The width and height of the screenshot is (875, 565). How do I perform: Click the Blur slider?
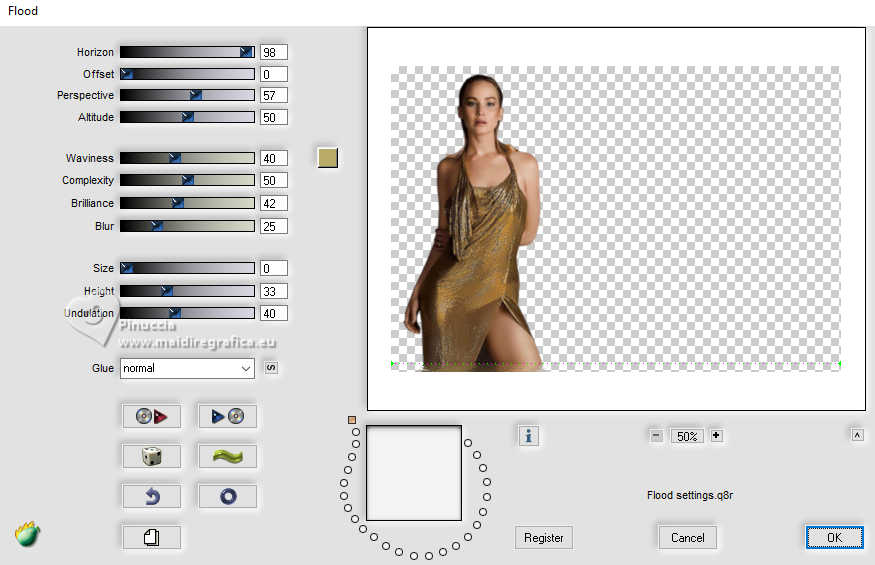[188, 226]
